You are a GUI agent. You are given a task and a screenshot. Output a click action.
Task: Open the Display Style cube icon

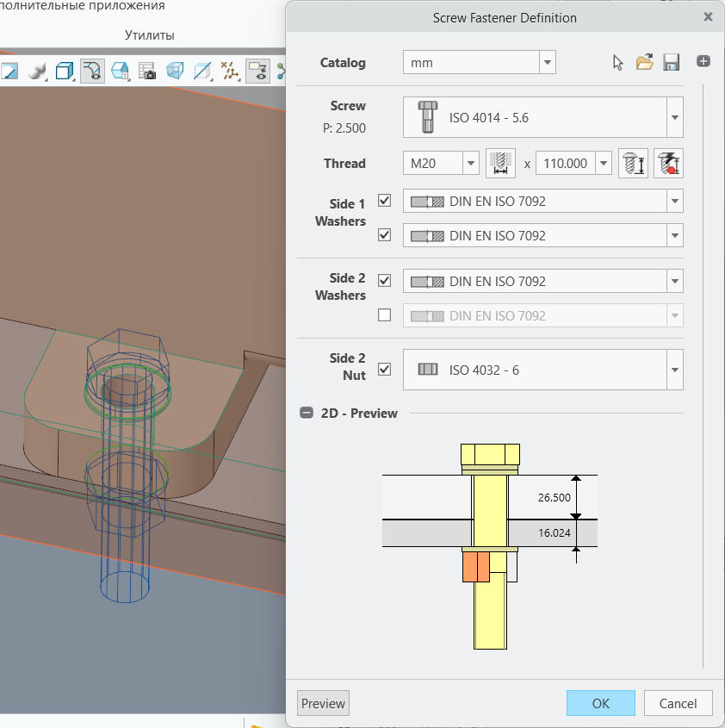coord(65,71)
